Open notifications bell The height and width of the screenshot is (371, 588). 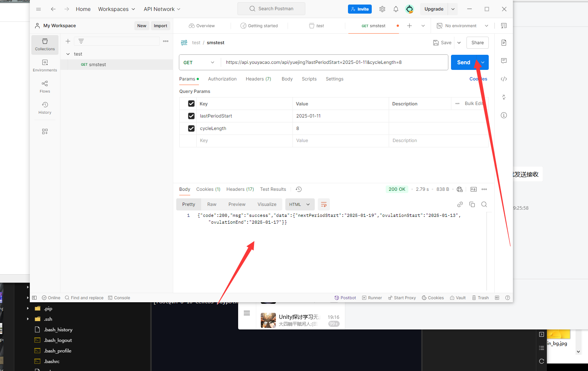[x=396, y=9]
